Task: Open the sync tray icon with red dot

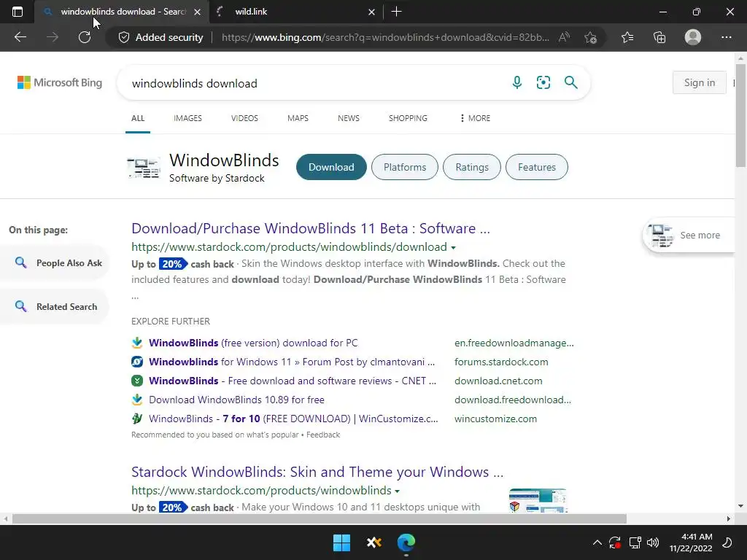Action: [x=614, y=542]
